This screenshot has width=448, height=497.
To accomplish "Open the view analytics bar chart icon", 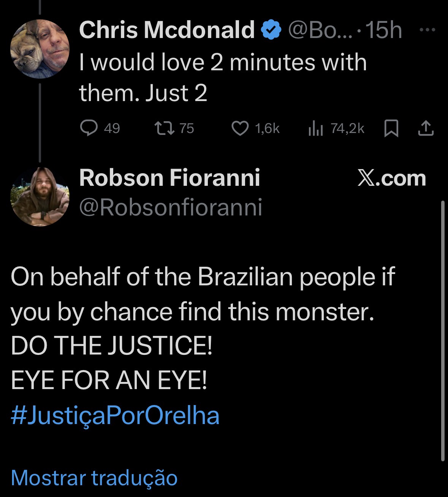I will pyautogui.click(x=315, y=128).
